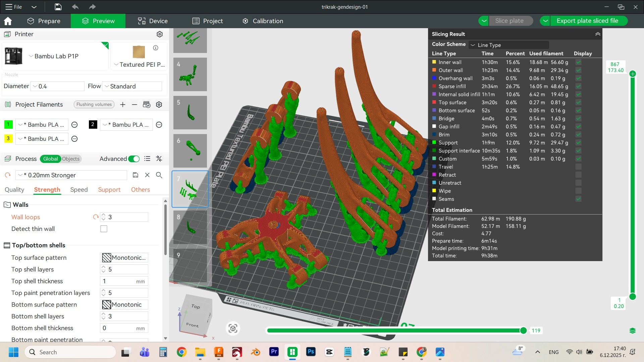This screenshot has width=644, height=362.
Task: Open printer settings gear icon
Action: [160, 34]
